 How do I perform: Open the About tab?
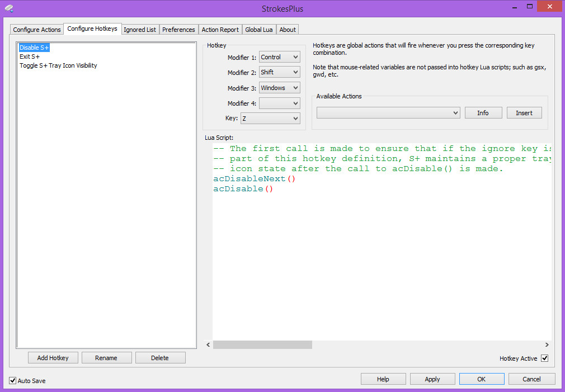pos(288,30)
